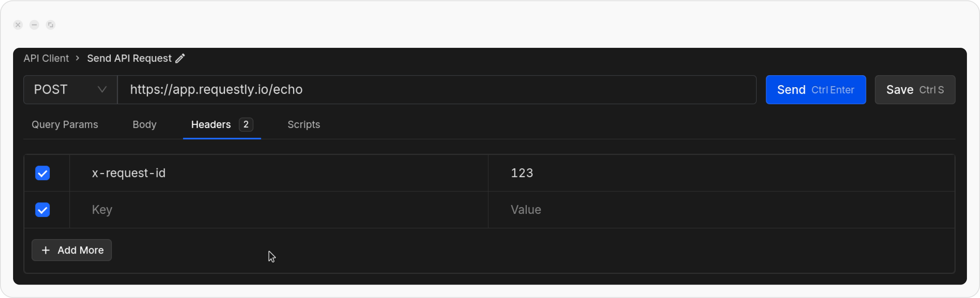Image resolution: width=980 pixels, height=298 pixels.
Task: Click the chevron next to POST
Action: [x=102, y=90]
